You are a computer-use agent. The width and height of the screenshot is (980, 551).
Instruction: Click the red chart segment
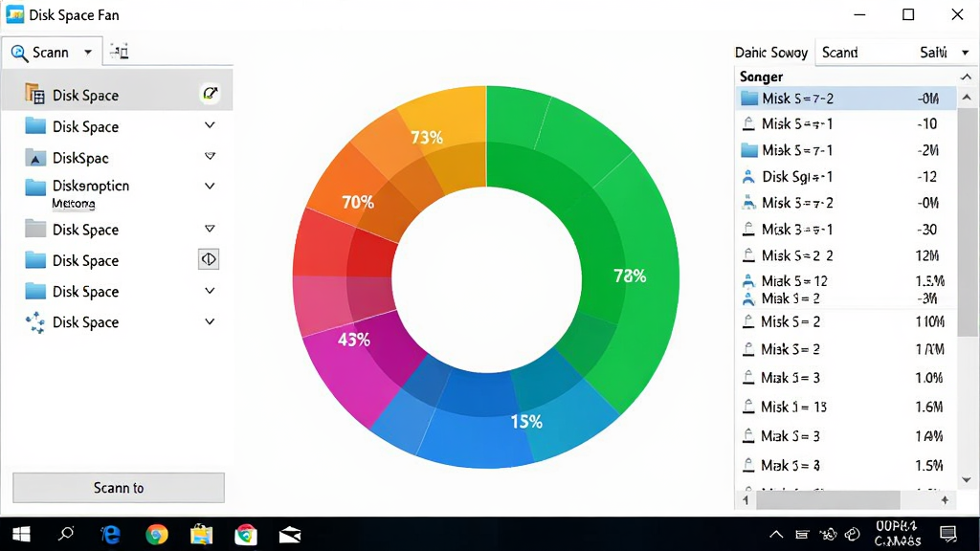tap(331, 244)
